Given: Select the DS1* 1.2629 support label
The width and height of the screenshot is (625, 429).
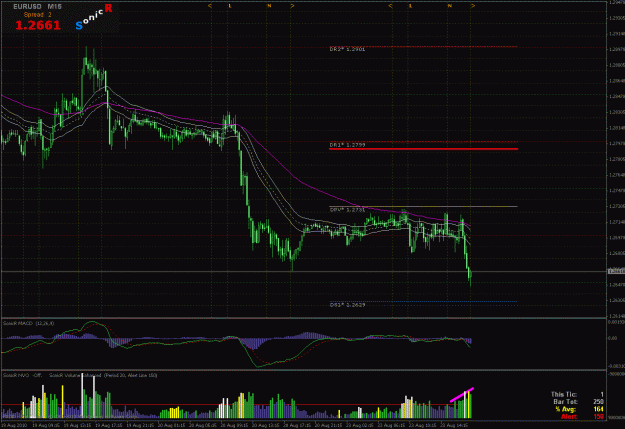Looking at the screenshot, I should [x=347, y=305].
